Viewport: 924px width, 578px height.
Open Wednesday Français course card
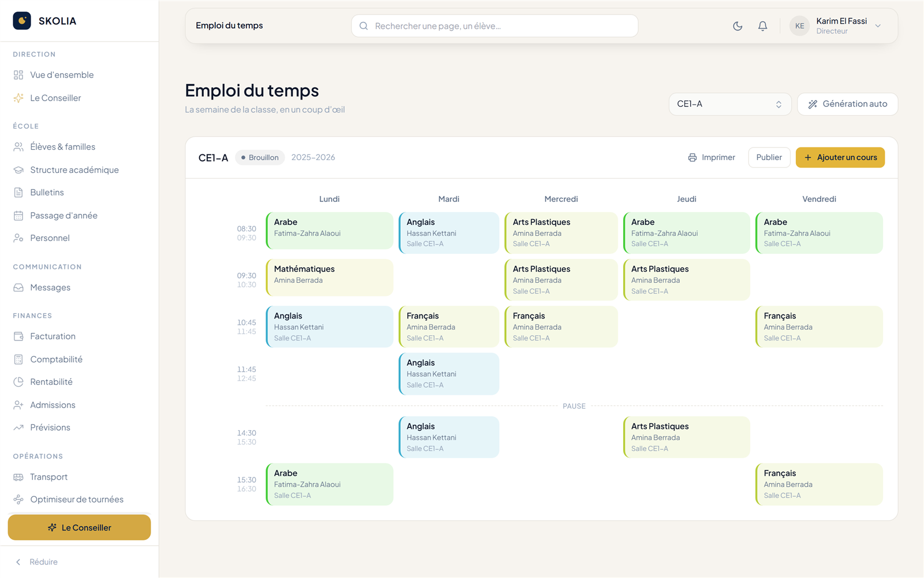point(561,327)
